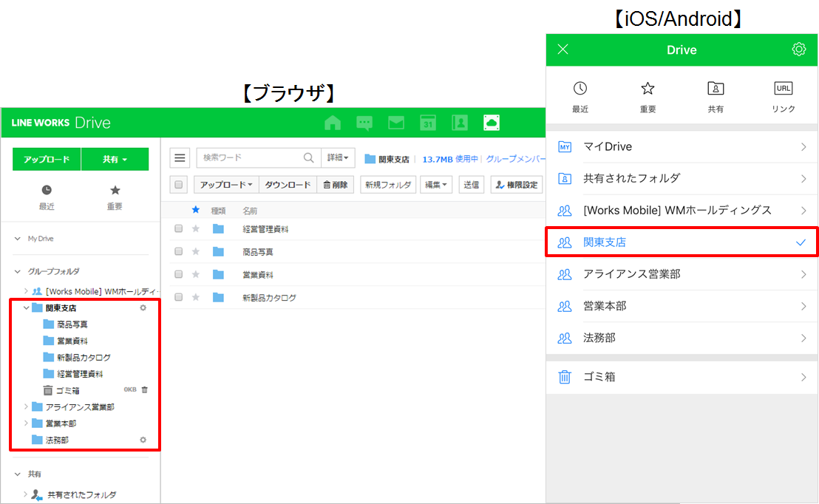
Task: Click the 検索ワード search field
Action: [250, 157]
